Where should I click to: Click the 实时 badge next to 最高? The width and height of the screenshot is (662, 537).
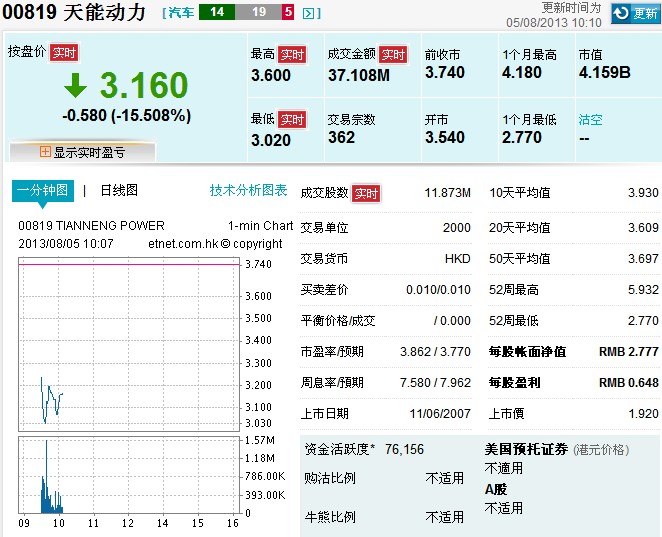tap(292, 55)
